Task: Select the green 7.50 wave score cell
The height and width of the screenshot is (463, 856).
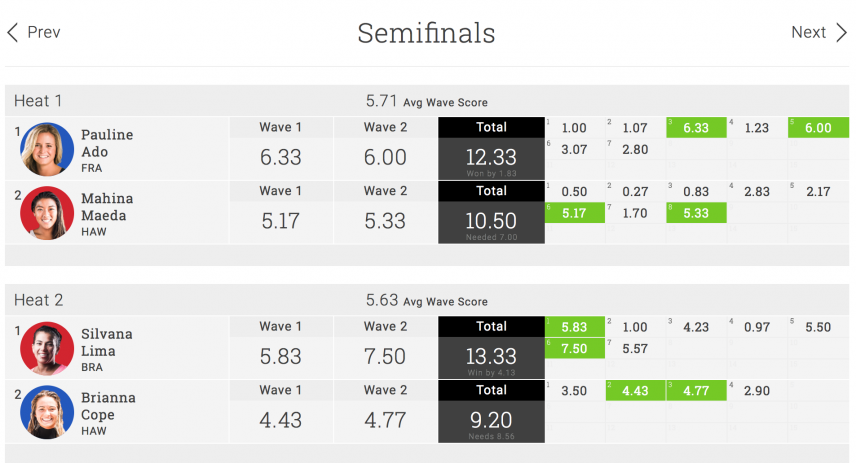Action: point(574,348)
